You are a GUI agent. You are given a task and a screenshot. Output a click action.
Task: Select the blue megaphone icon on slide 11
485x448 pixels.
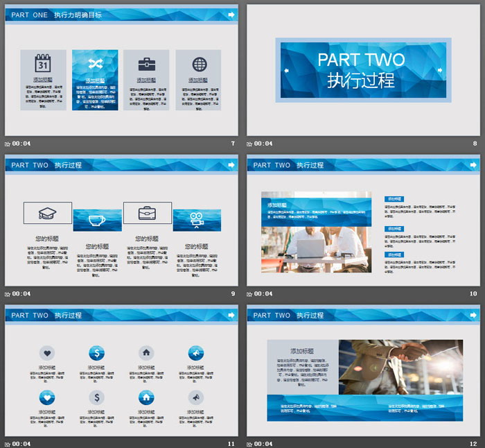[196, 353]
